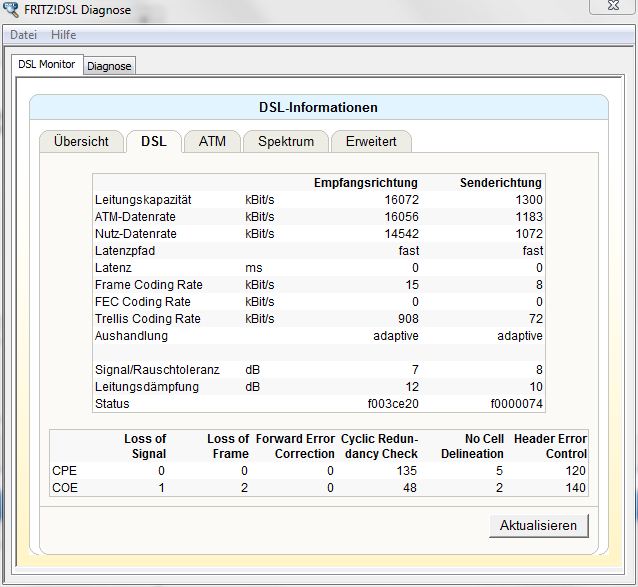Click the COE Loss of Signal value 1

tap(162, 488)
